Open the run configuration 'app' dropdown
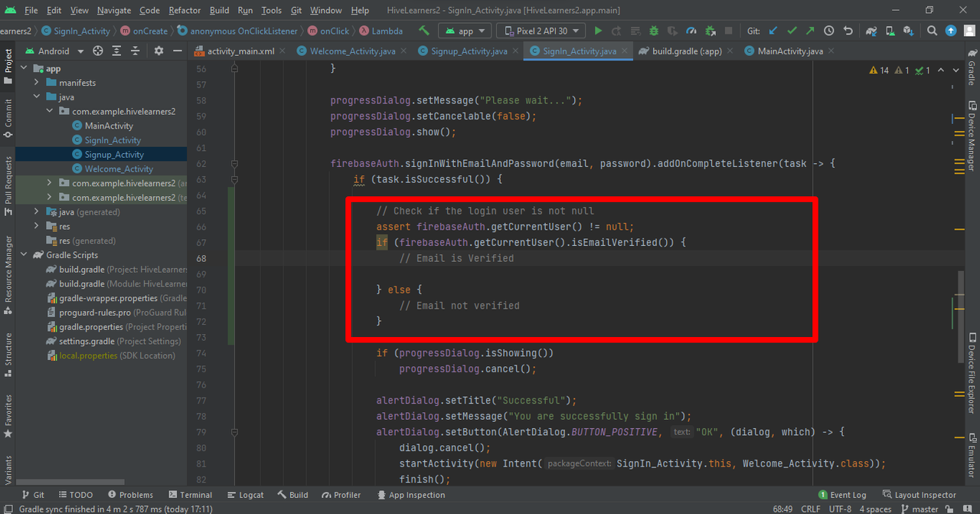 point(465,31)
